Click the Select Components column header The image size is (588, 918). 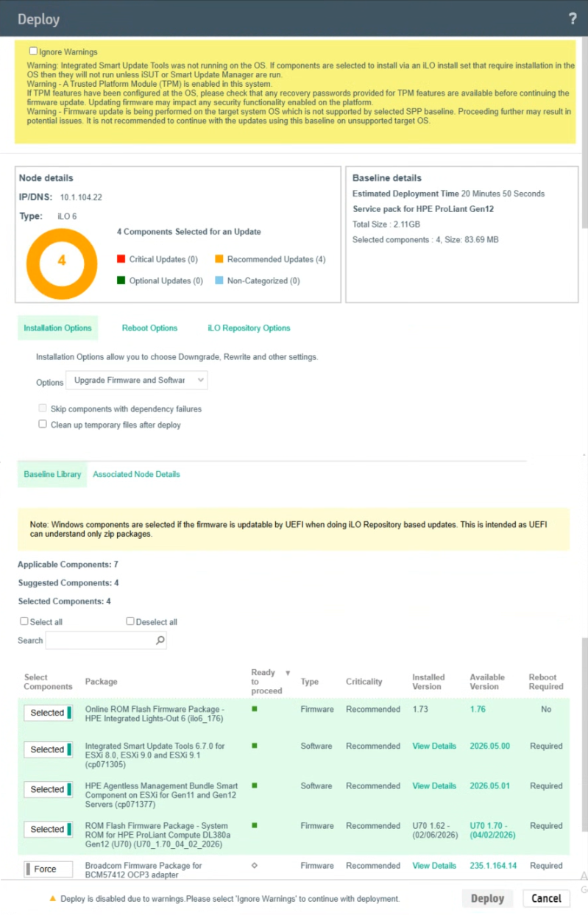click(48, 682)
